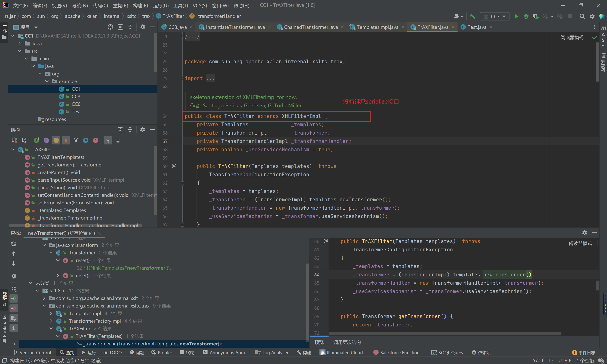The height and width of the screenshot is (364, 607).
Task: Toggle show lambdas filter in structure
Action: click(95, 140)
